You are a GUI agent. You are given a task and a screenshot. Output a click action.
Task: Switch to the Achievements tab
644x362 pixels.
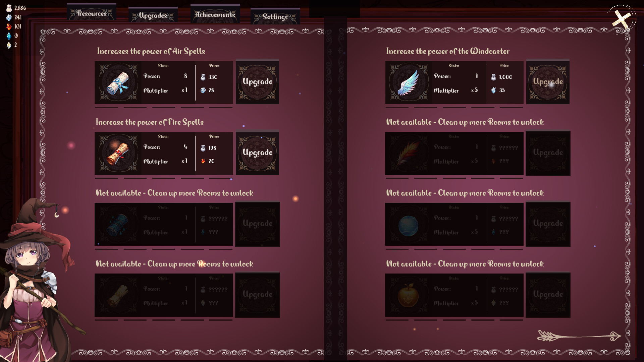click(x=215, y=15)
